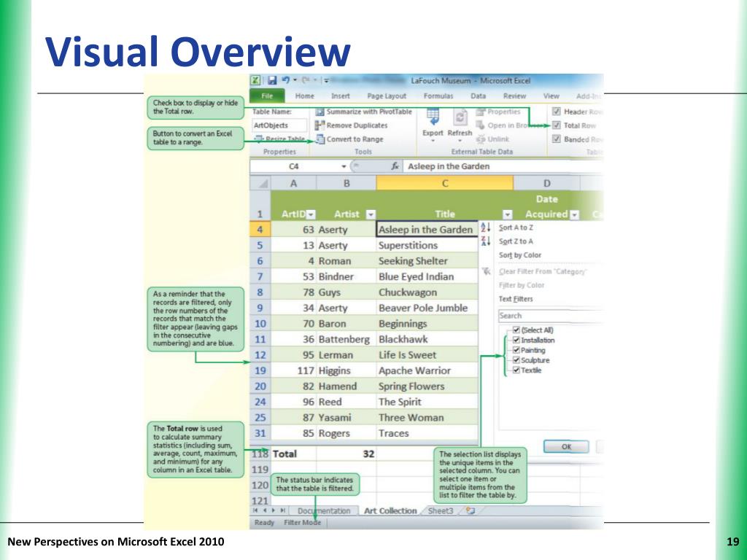Screen dimensions: 747x560
Task: Open Customize Quick Access Toolbar dropdown
Action: 327,80
